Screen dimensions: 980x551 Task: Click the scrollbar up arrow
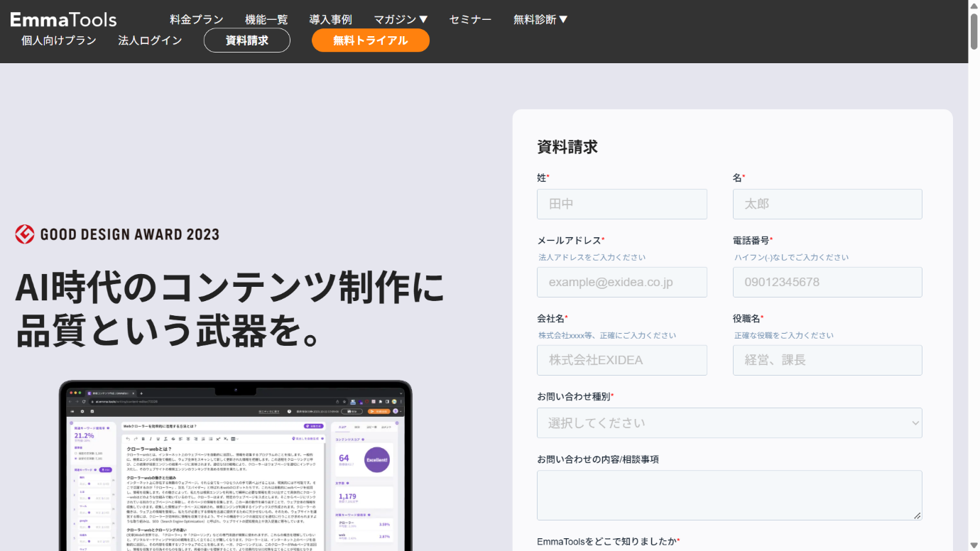(x=974, y=5)
